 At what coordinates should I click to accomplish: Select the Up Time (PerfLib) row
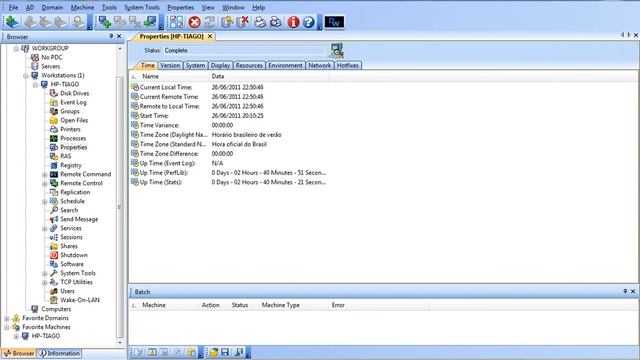tap(229, 173)
